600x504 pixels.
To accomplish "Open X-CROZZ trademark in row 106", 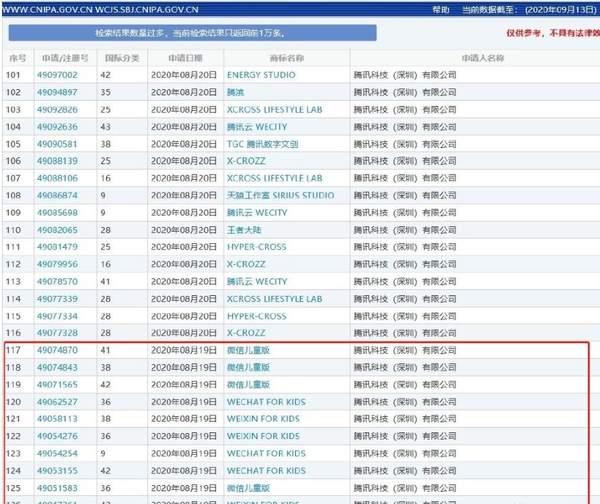I will coord(246,161).
